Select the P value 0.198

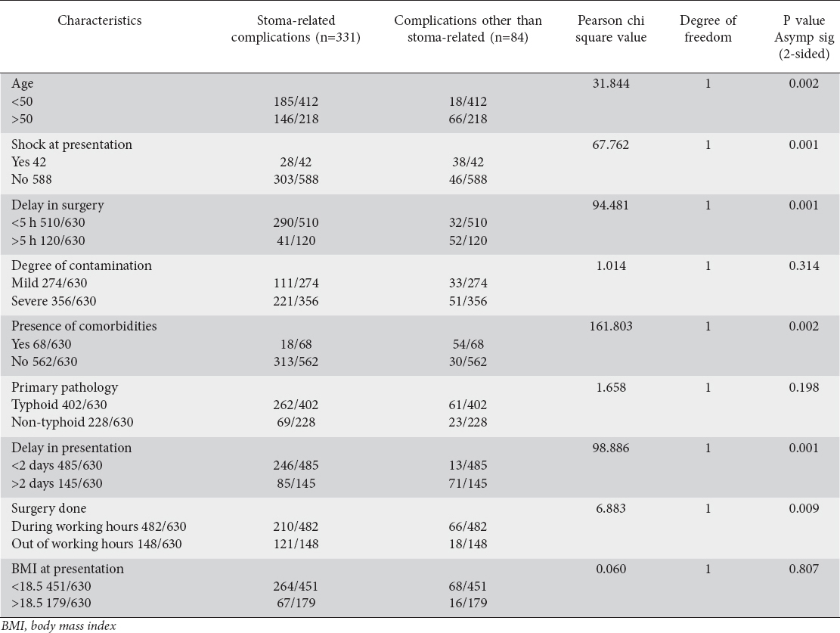point(804,386)
